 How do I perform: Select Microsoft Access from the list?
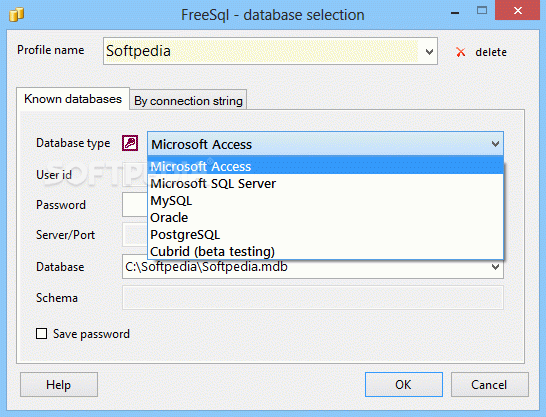pos(326,166)
